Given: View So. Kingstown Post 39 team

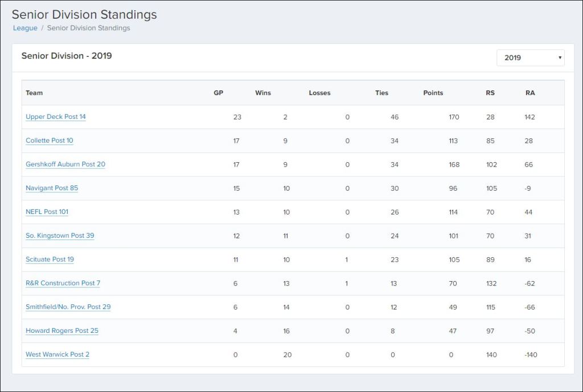Looking at the screenshot, I should tap(60, 236).
